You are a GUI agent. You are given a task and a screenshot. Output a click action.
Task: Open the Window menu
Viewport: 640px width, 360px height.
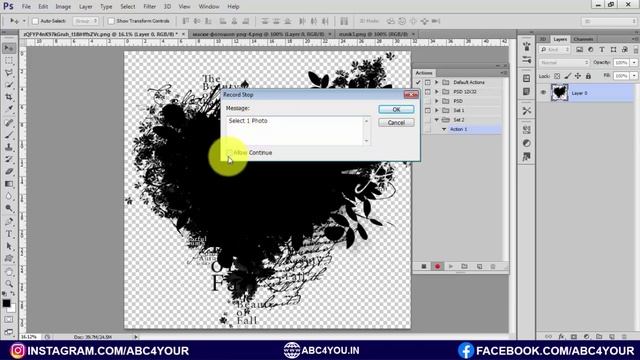(x=209, y=7)
